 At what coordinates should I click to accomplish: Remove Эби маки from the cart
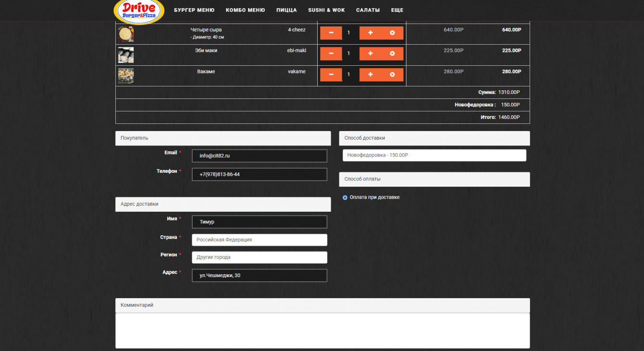(392, 53)
